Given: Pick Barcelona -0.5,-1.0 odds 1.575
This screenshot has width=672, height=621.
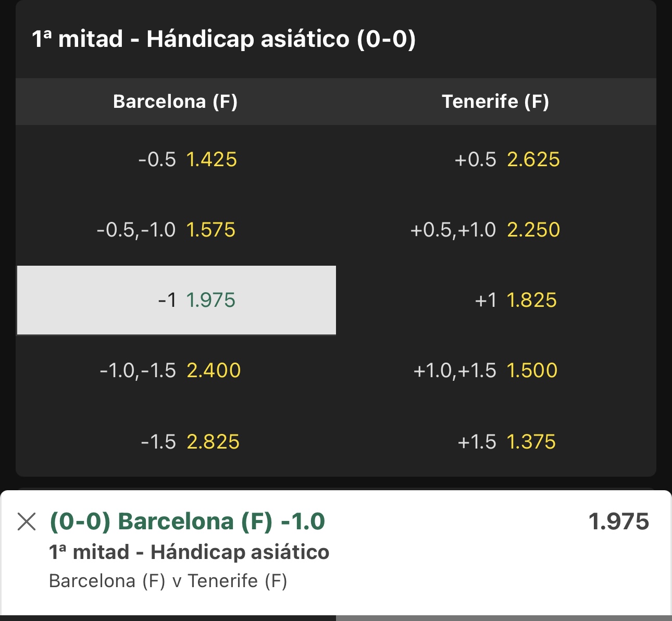Looking at the screenshot, I should click(176, 230).
